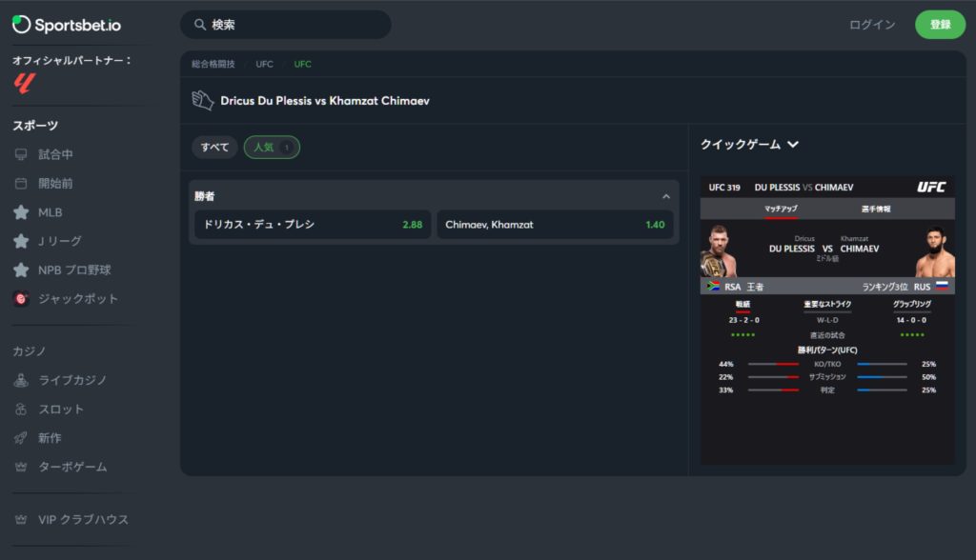976x560 pixels.
Task: Click the 開始前 calendar icon
Action: click(x=21, y=184)
